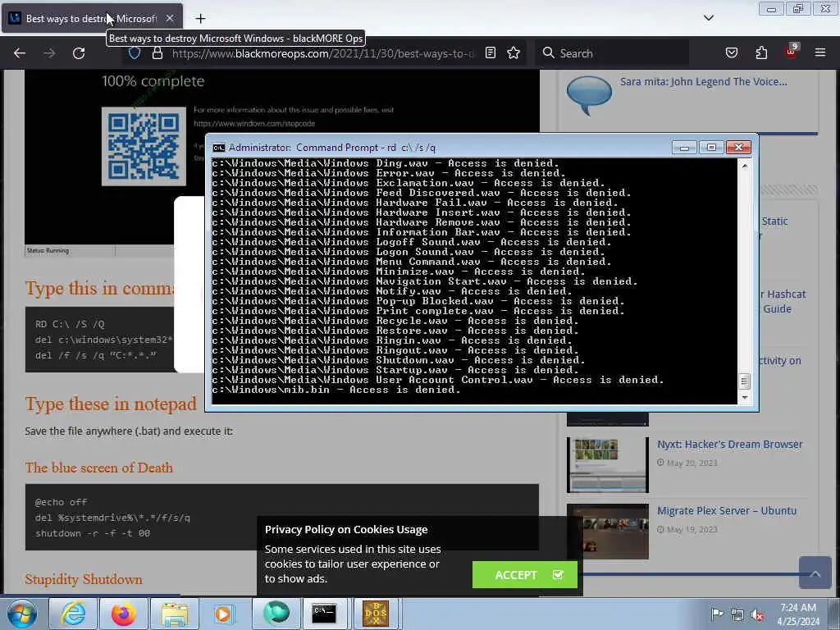Launch Internet Explorer from taskbar
840x630 pixels.
pyautogui.click(x=73, y=614)
